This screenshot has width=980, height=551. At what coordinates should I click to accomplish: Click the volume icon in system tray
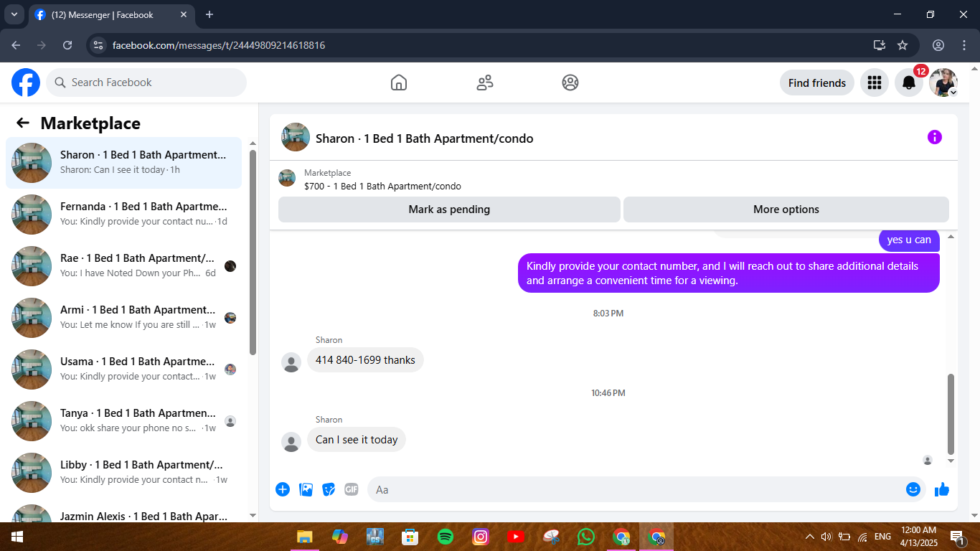pos(826,537)
